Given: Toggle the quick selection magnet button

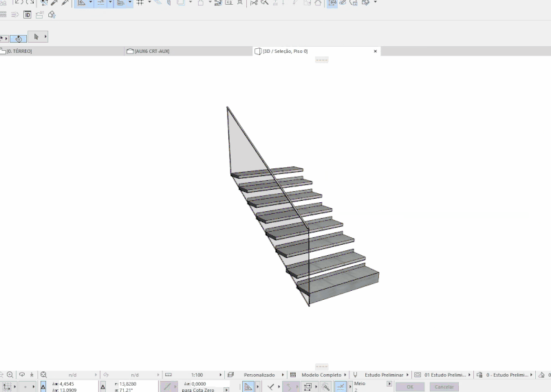Looking at the screenshot, I should click(x=19, y=39).
